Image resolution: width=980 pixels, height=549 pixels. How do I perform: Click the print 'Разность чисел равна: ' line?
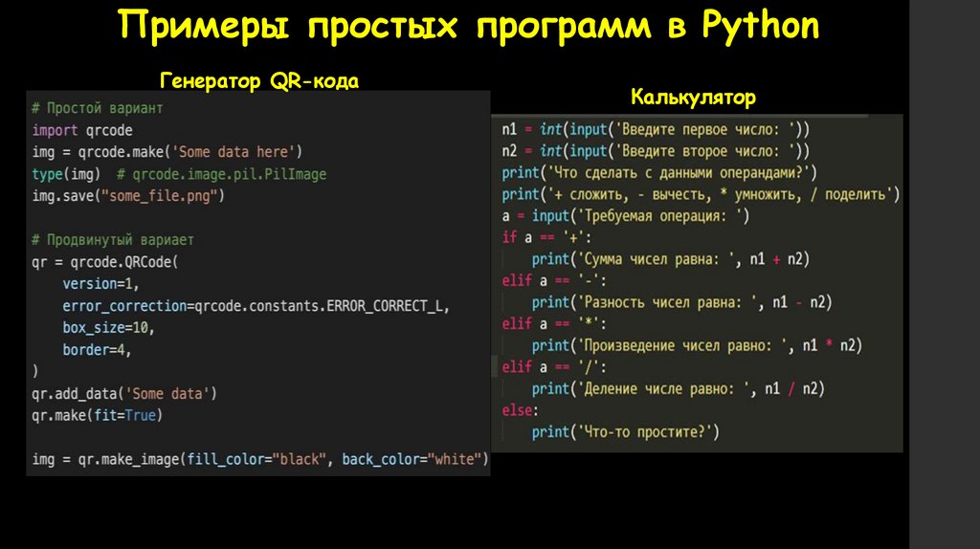click(681, 303)
